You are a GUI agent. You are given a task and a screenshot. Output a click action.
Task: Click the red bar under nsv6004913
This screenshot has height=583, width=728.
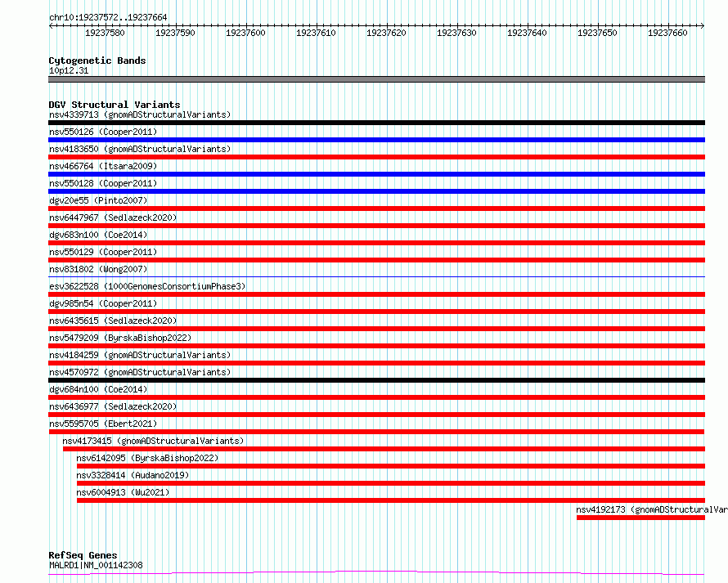point(391,500)
